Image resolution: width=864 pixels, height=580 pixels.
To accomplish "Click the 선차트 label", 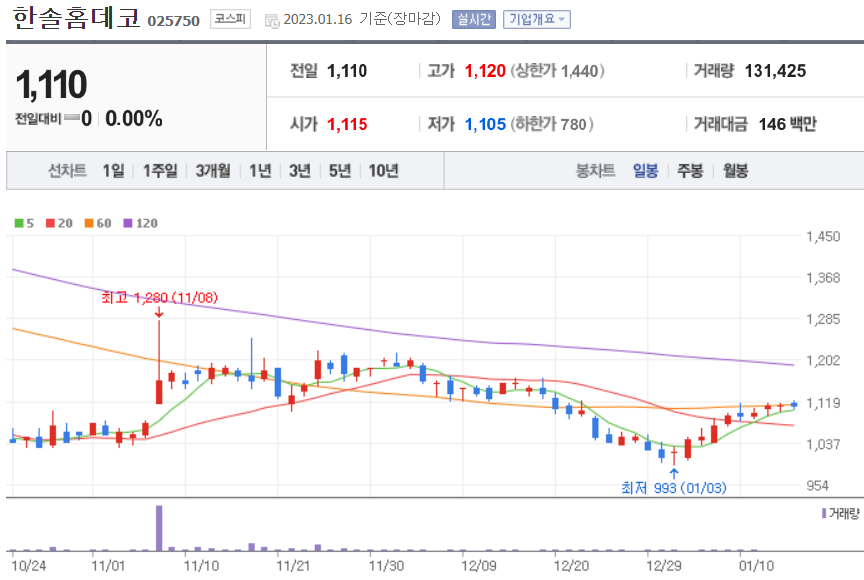I will click(x=67, y=171).
